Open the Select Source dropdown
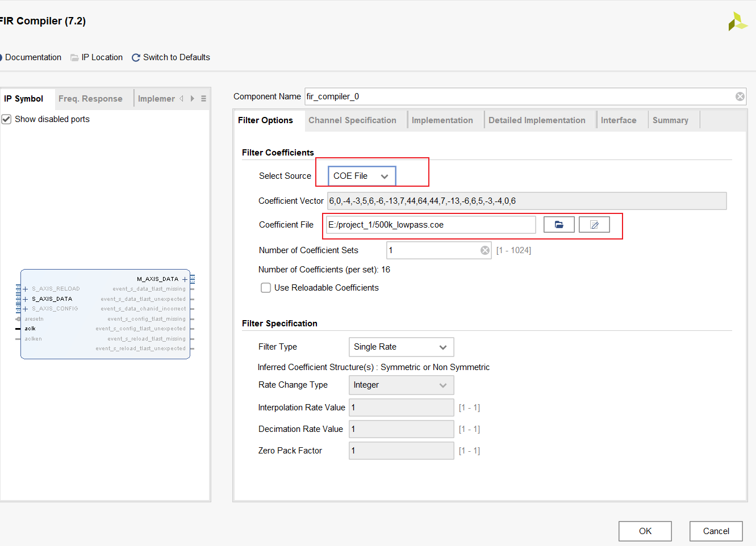 coord(362,176)
